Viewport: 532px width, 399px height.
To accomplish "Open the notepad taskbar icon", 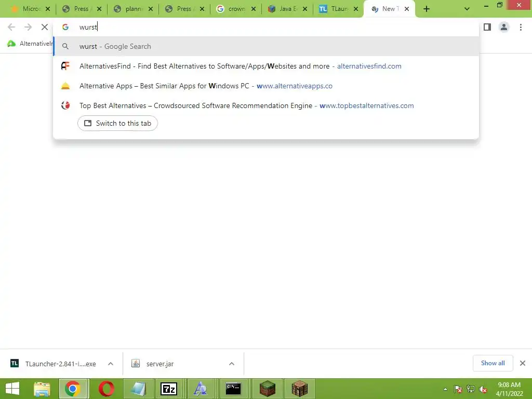I will (x=138, y=389).
